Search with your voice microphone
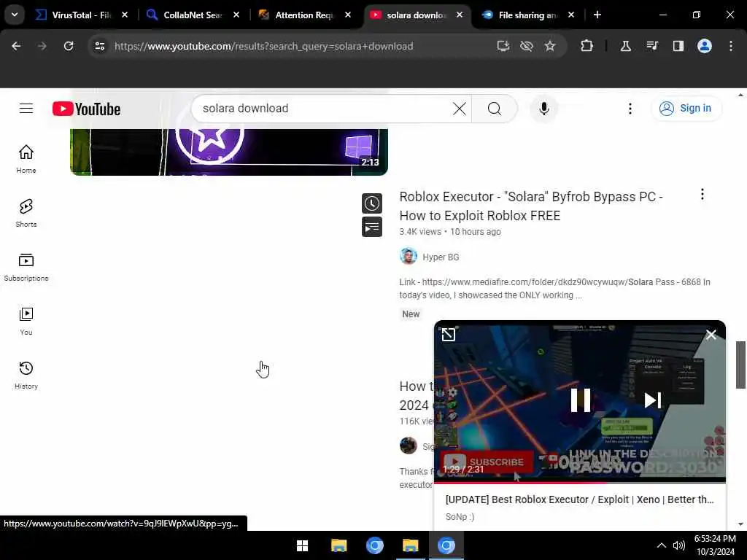The image size is (747, 560). (543, 109)
